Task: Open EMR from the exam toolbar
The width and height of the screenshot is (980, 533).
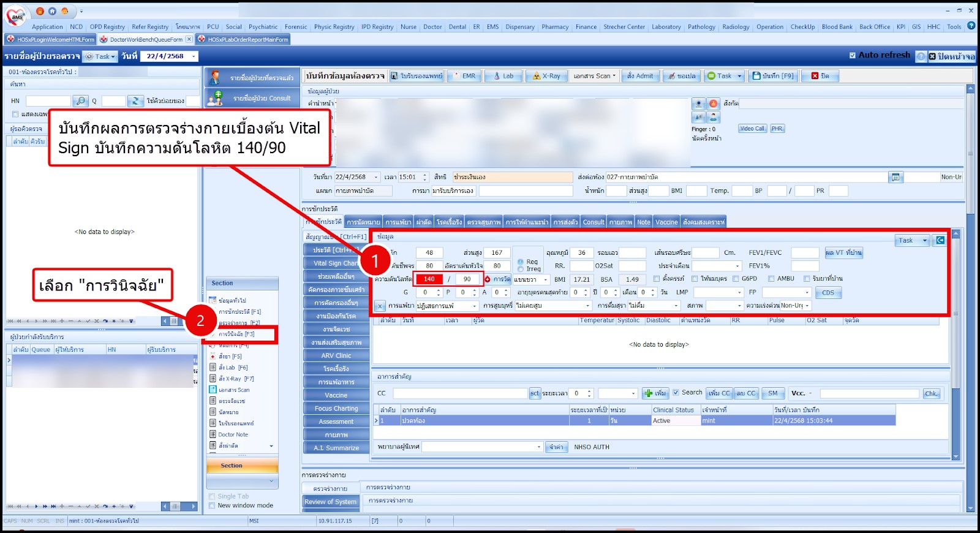Action: coord(463,76)
